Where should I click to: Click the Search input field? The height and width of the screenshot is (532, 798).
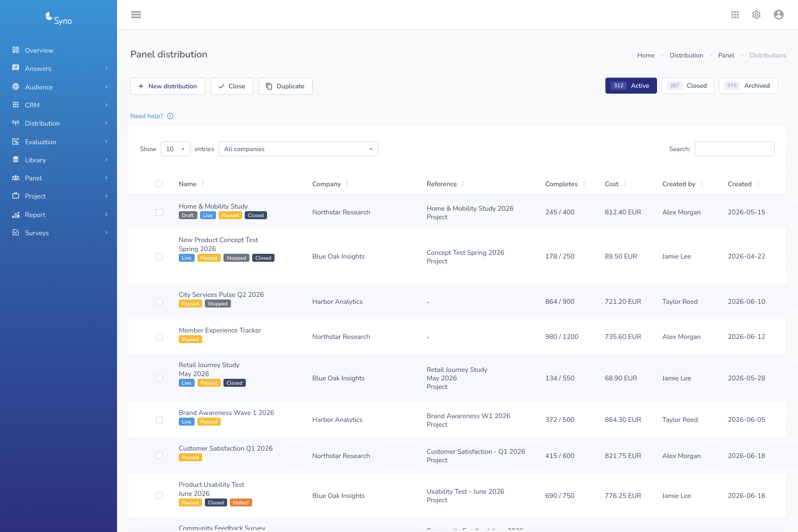point(735,149)
